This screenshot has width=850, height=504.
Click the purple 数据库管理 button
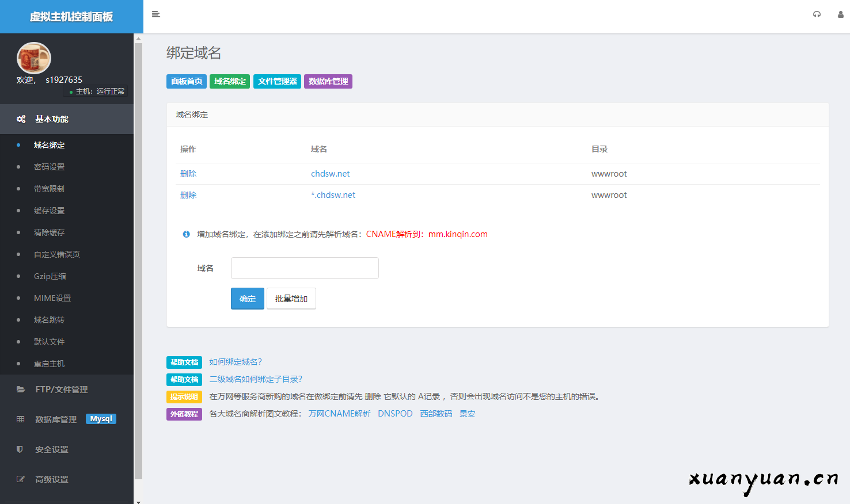tap(328, 81)
